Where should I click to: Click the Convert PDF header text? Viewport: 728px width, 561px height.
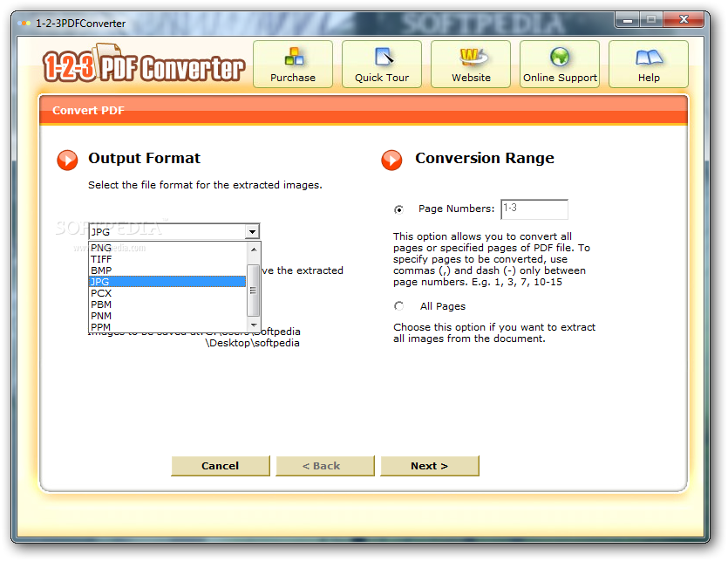pos(88,110)
